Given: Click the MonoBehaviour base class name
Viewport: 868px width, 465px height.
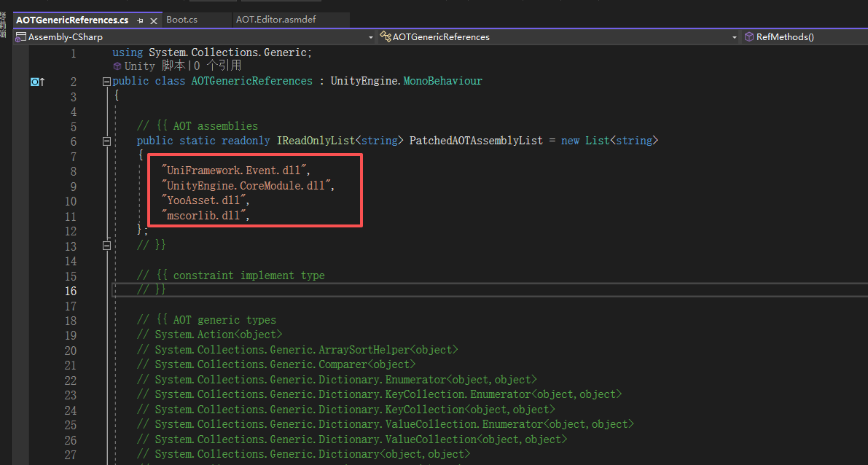Looking at the screenshot, I should 443,81.
